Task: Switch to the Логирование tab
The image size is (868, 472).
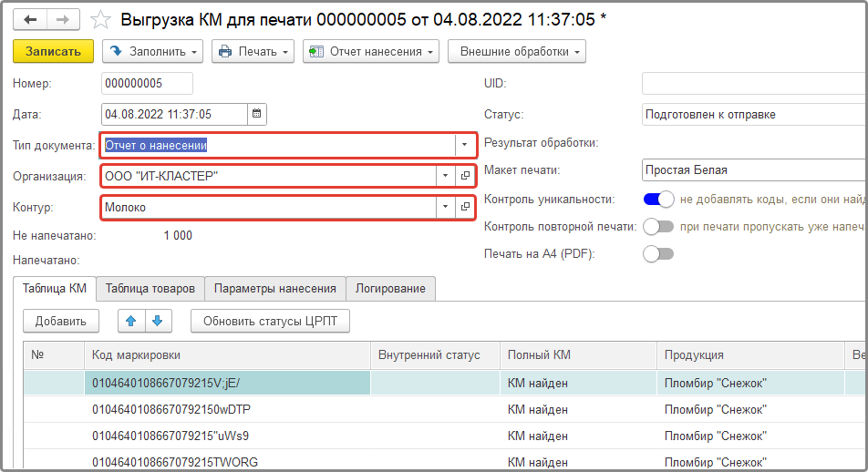Action: [390, 288]
